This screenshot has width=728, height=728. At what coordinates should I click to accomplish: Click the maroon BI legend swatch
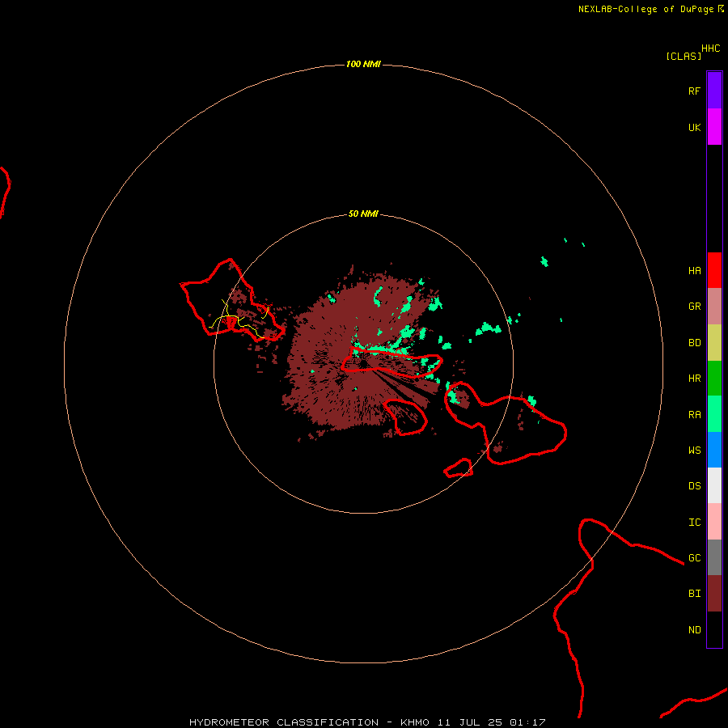pyautogui.click(x=714, y=594)
